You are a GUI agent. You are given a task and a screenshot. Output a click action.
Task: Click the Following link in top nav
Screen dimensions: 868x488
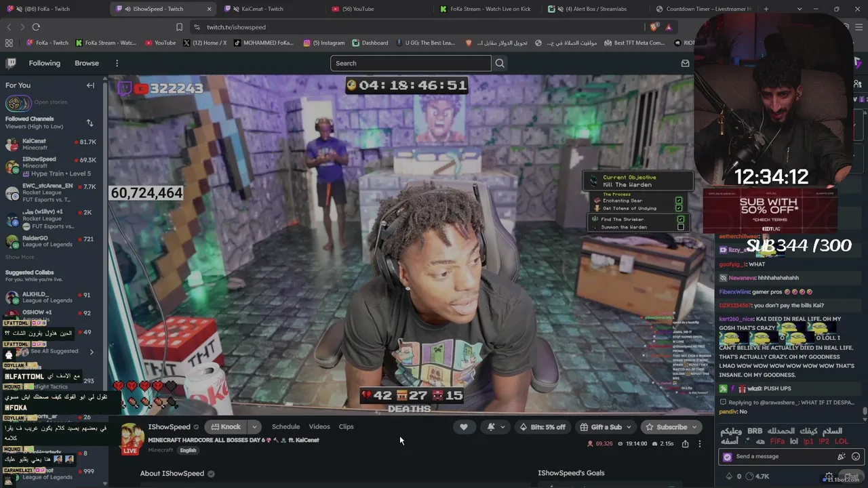tap(44, 63)
